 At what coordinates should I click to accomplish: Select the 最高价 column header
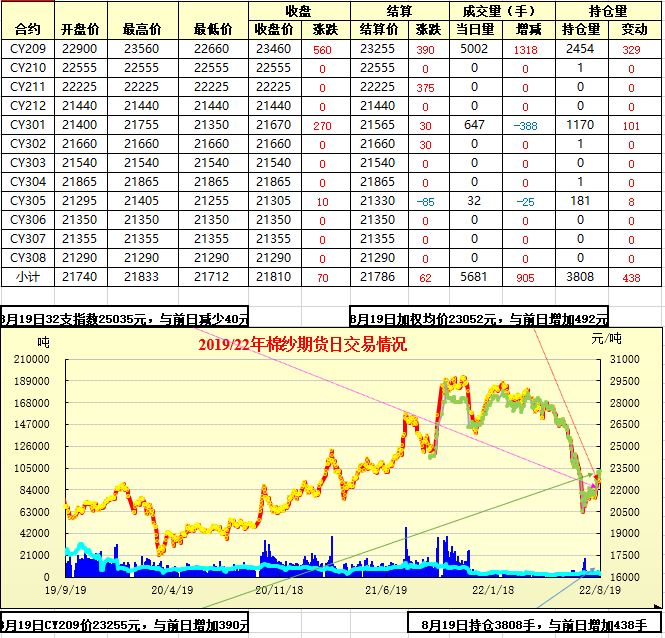[x=141, y=30]
